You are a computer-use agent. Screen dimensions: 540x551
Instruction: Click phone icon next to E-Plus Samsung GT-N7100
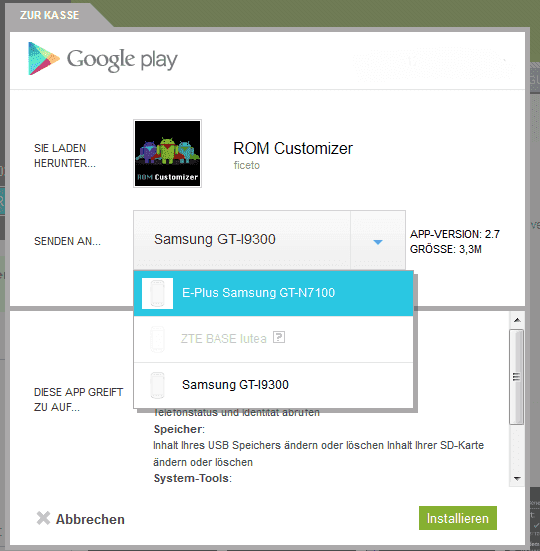pyautogui.click(x=157, y=293)
